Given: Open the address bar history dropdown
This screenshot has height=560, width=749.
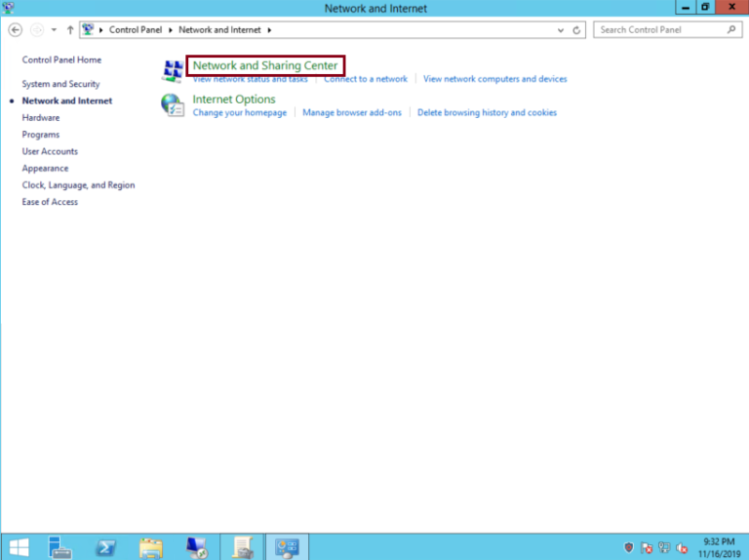Looking at the screenshot, I should 560,30.
